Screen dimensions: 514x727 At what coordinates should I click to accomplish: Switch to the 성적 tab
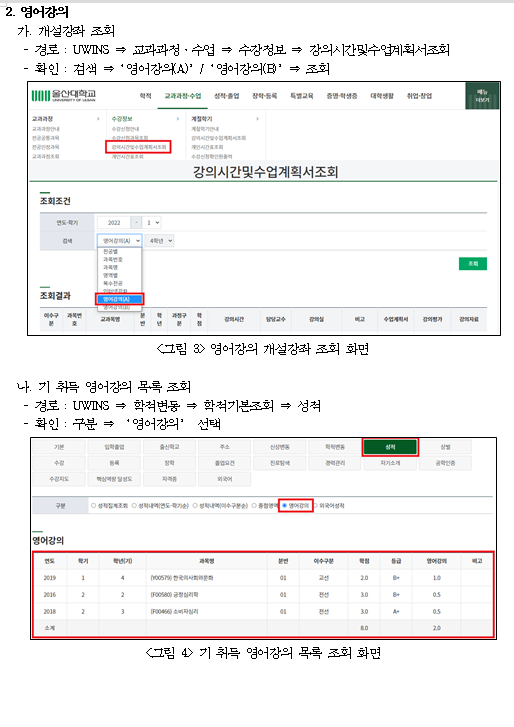390,447
